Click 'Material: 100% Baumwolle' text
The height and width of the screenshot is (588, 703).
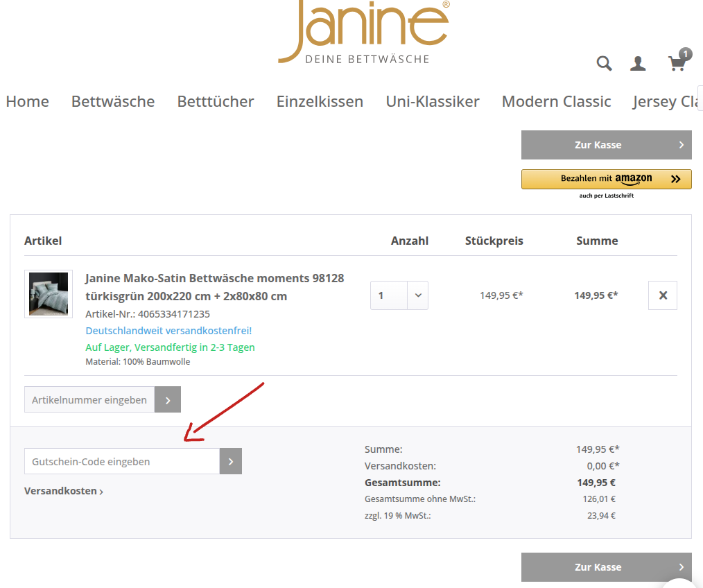(138, 361)
